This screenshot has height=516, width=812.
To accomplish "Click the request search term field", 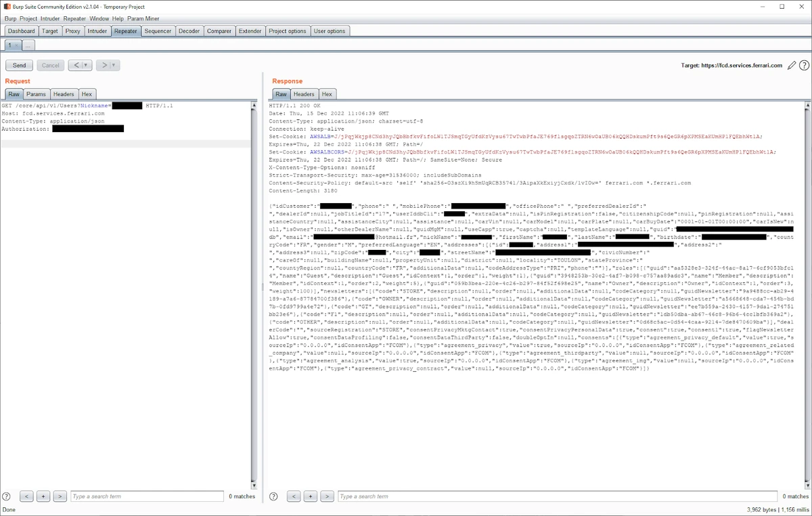I will click(x=146, y=496).
